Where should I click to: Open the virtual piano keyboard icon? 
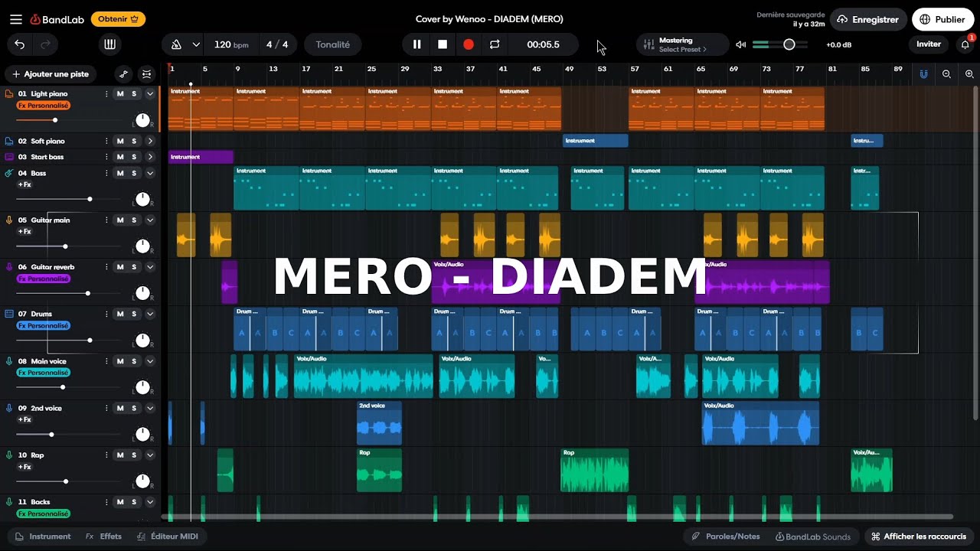pyautogui.click(x=109, y=44)
